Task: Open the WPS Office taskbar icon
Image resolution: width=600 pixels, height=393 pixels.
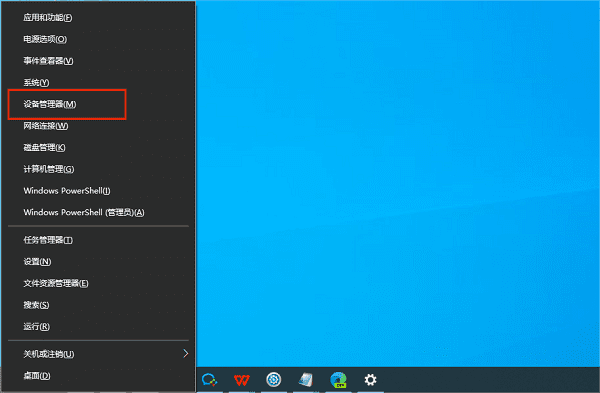Action: (x=242, y=380)
